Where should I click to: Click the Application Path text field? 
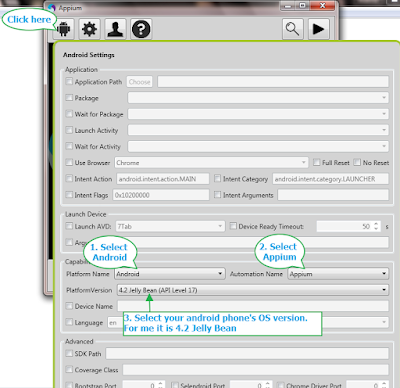[x=273, y=82]
